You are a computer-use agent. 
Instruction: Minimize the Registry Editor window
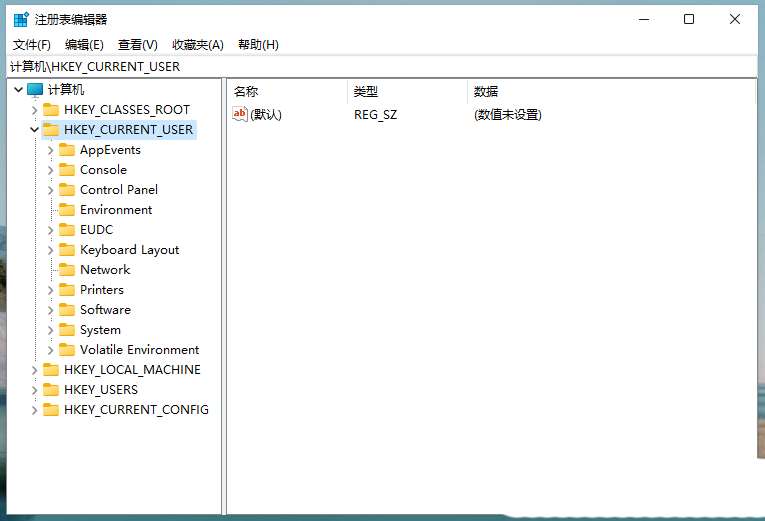[644, 19]
